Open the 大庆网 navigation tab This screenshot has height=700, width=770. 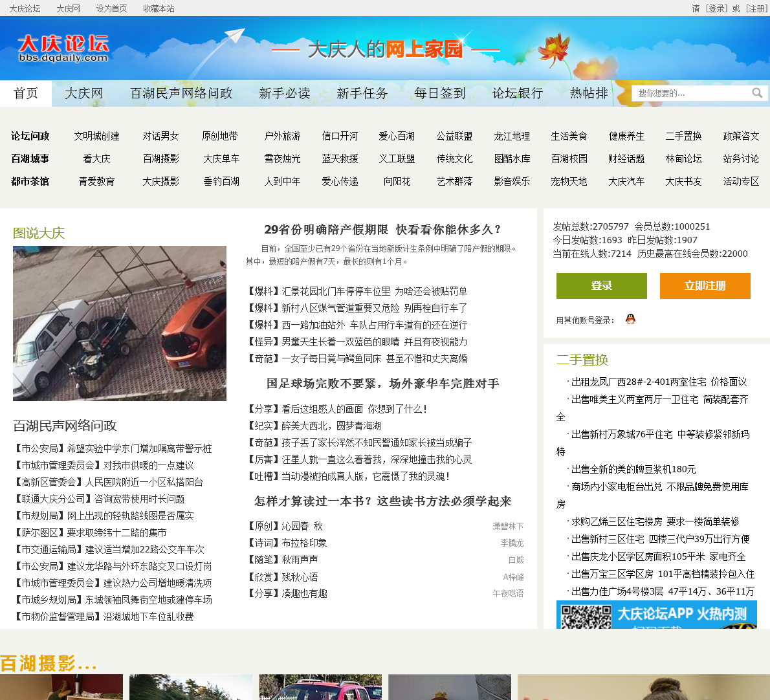(84, 93)
